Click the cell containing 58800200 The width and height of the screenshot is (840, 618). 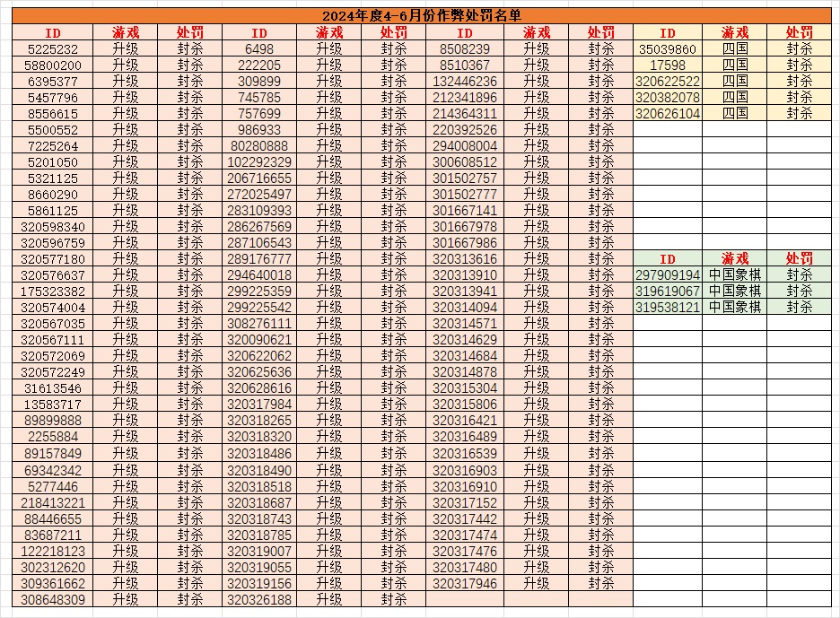[53, 65]
